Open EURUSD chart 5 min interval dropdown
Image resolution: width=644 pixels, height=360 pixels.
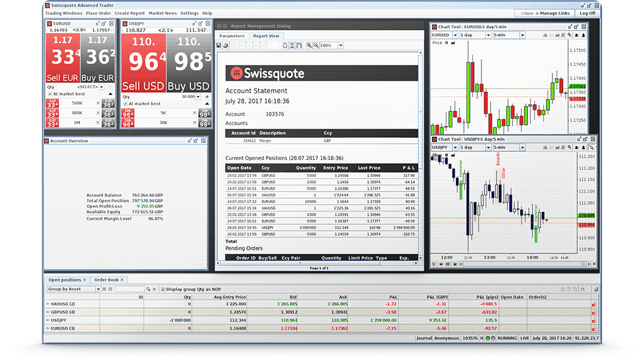click(x=523, y=35)
